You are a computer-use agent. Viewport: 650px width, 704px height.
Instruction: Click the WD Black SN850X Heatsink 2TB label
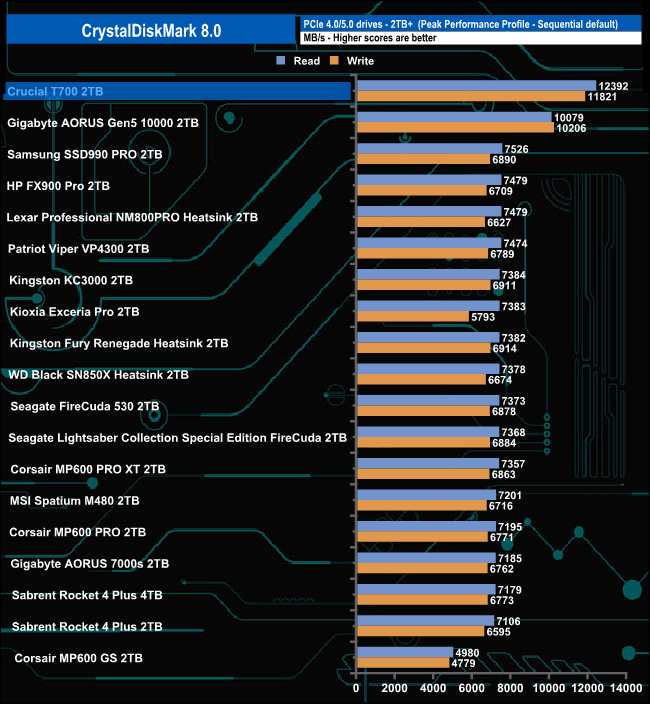point(98,374)
